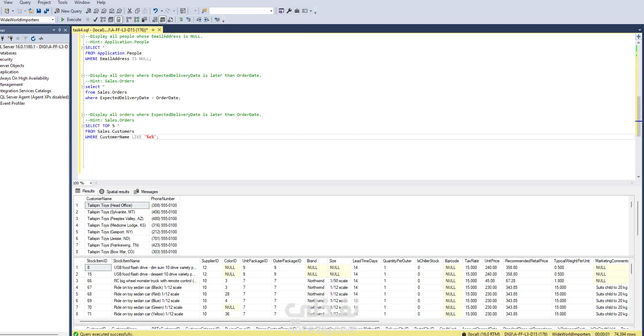Image resolution: width=644 pixels, height=336 pixels.
Task: Open a new DAX query
Action: pos(119,11)
